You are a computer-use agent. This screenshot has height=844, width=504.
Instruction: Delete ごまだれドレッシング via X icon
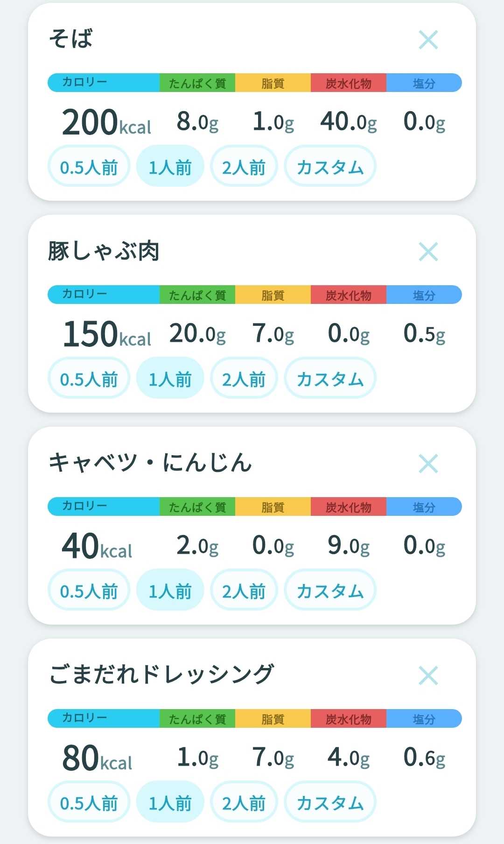(428, 675)
